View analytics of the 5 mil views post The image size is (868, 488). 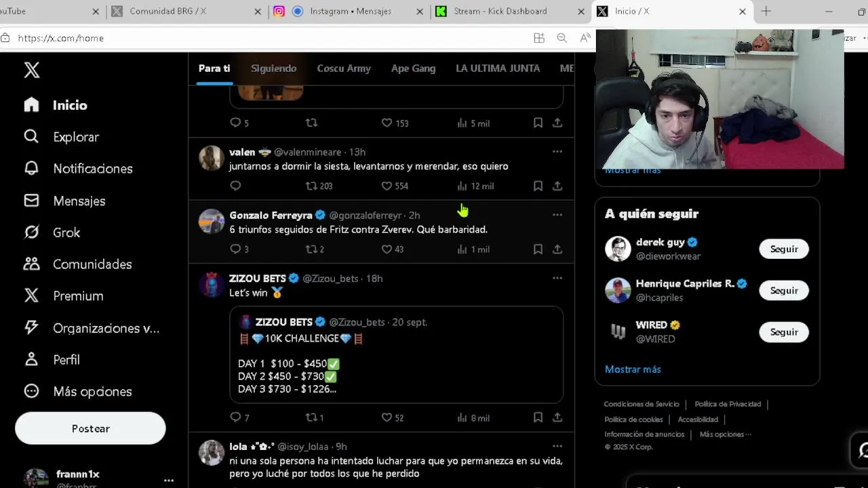[473, 123]
